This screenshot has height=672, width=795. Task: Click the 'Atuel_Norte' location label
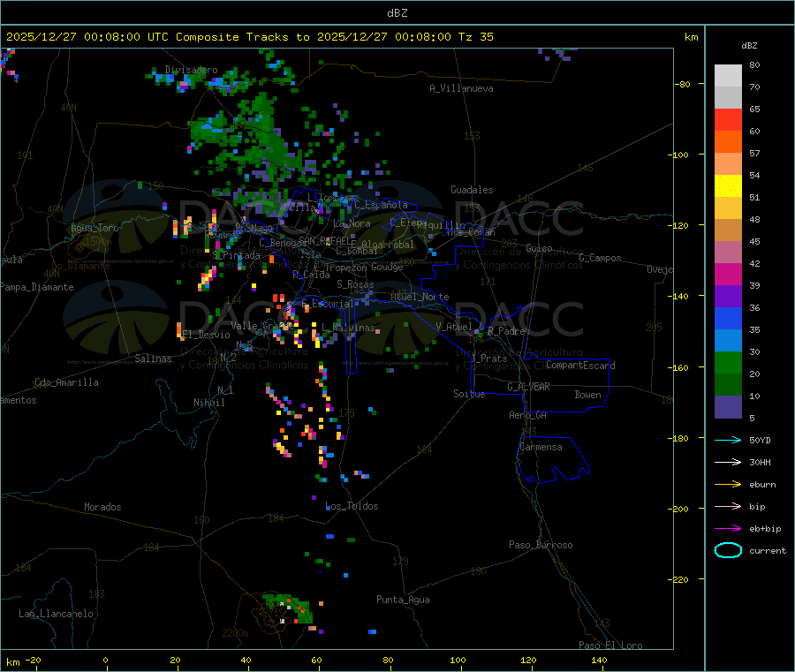[420, 297]
